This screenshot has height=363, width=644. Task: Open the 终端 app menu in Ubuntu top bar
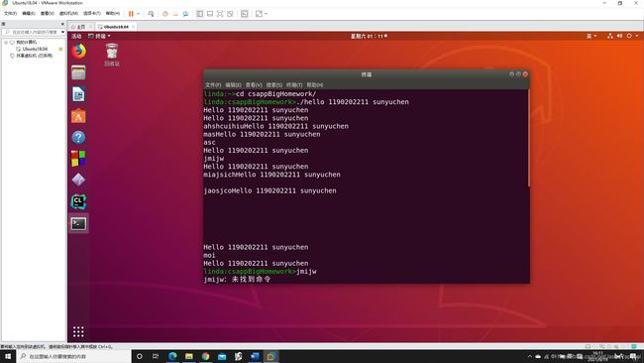(x=99, y=36)
